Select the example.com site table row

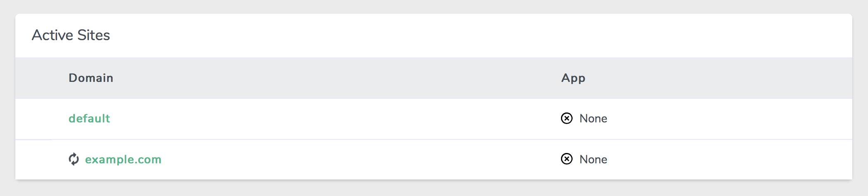click(x=331, y=160)
